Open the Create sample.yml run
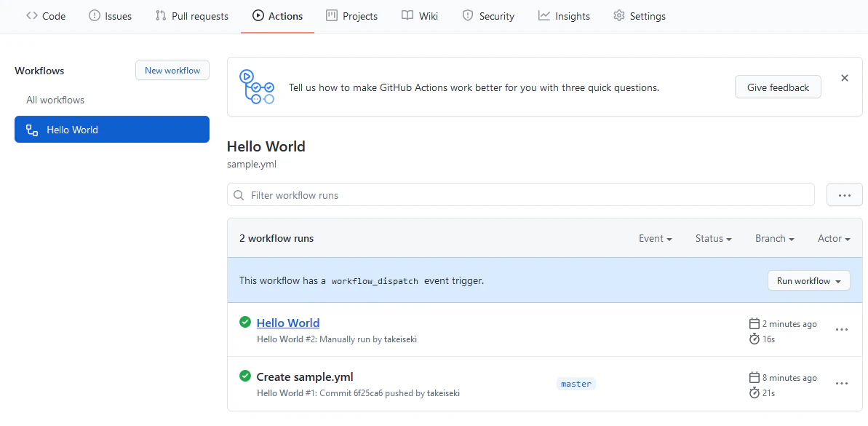 click(305, 377)
